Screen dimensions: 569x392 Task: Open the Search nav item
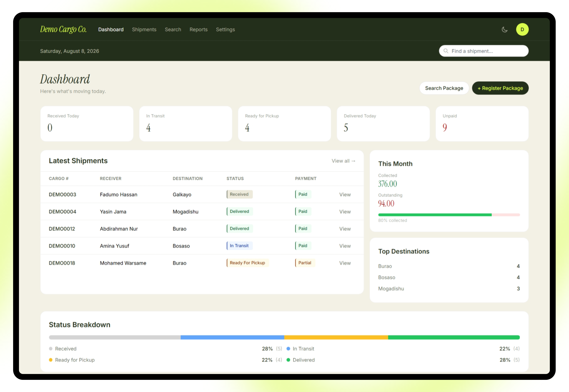[x=173, y=29]
